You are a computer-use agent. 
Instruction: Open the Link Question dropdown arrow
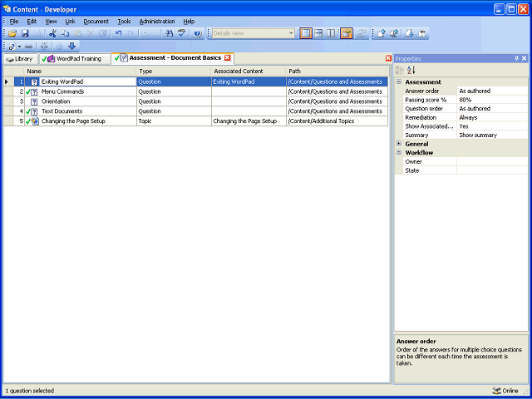pos(19,47)
